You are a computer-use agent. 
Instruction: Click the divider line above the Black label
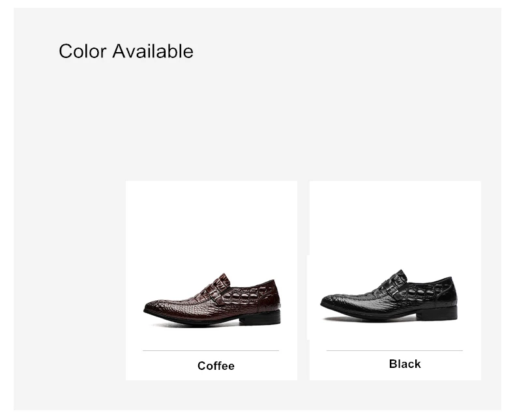[x=394, y=350]
